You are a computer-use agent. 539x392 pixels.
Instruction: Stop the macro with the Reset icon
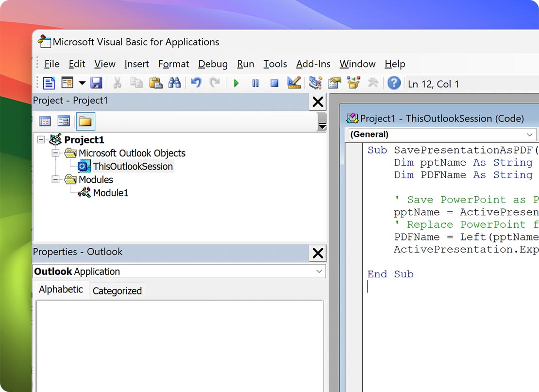pyautogui.click(x=274, y=83)
